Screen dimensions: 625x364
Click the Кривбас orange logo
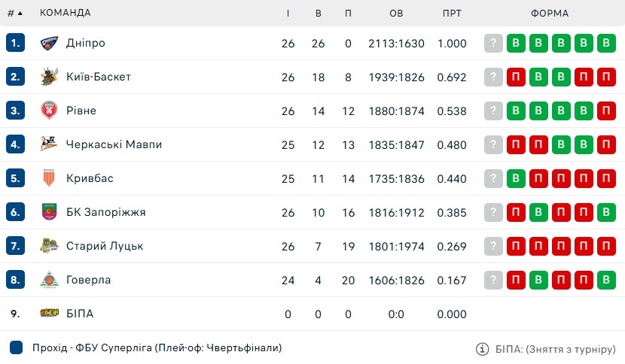[x=49, y=178]
